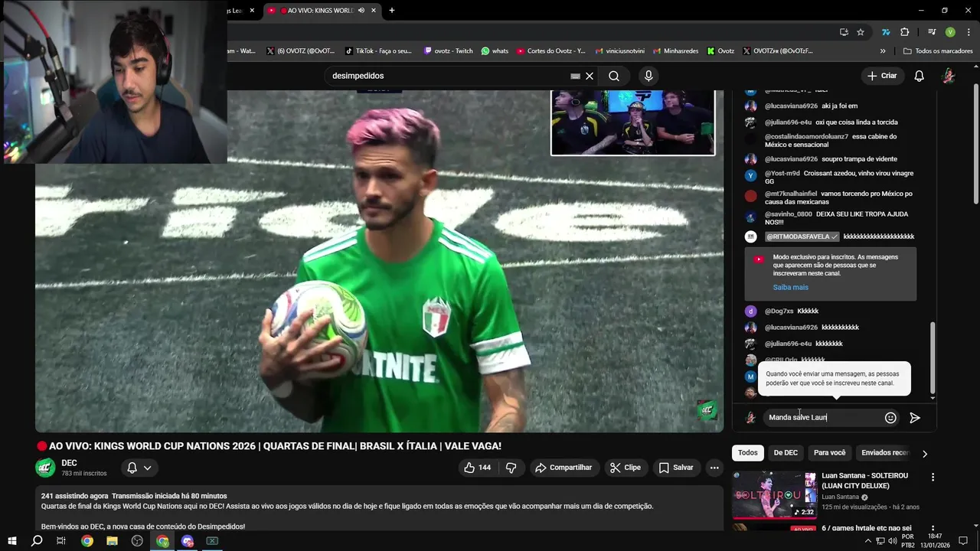Viewport: 980px width, 551px height.
Task: Open Luan Santana SOLTEIROU video thumbnail
Action: coord(774,494)
